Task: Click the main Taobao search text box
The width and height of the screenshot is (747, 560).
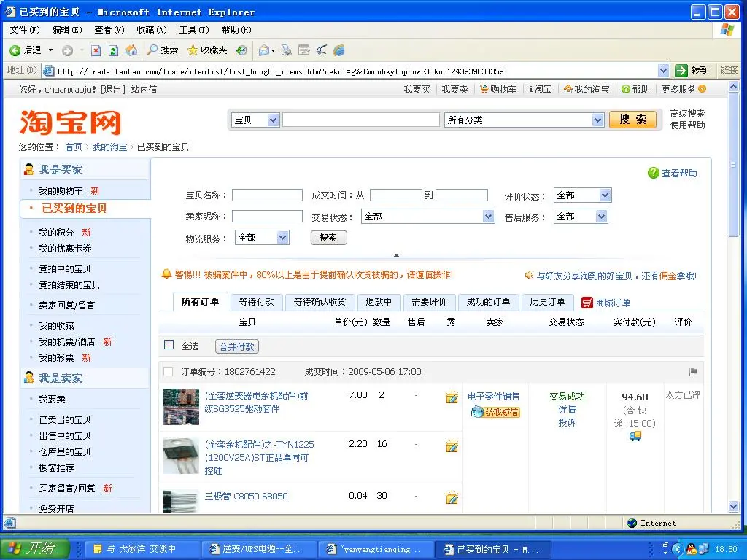Action: point(360,120)
